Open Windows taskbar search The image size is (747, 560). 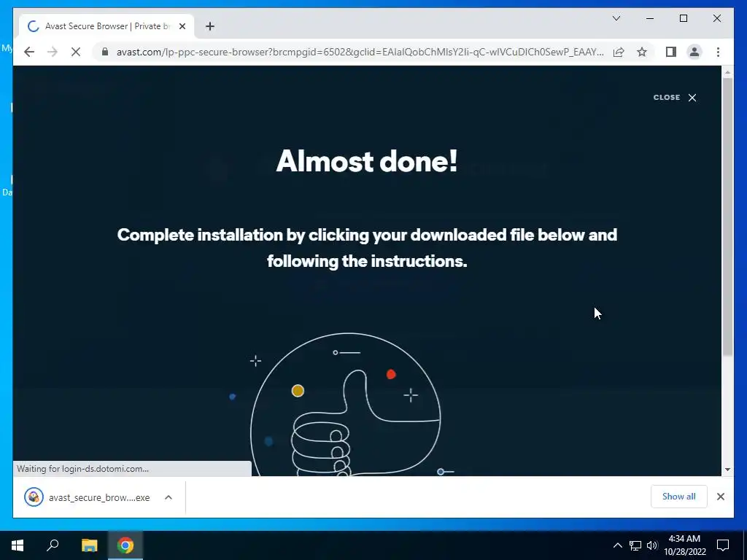click(53, 545)
